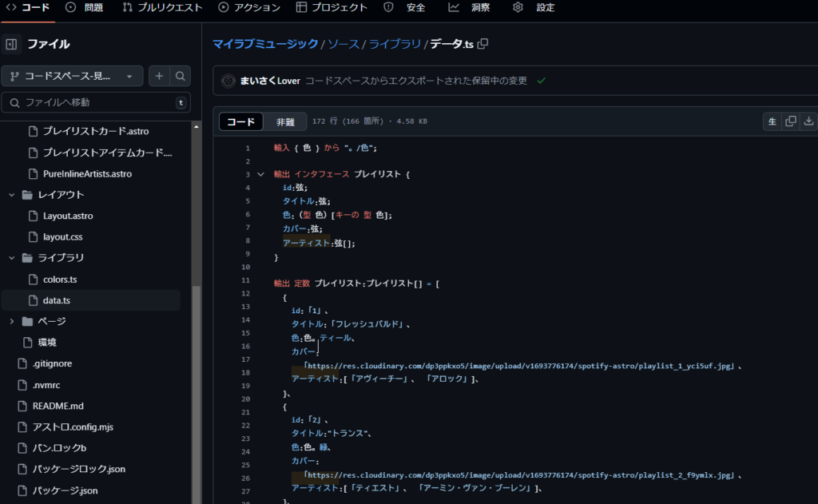Collapse the ライブラリ folder chevron
This screenshot has width=818, height=504.
(11, 258)
